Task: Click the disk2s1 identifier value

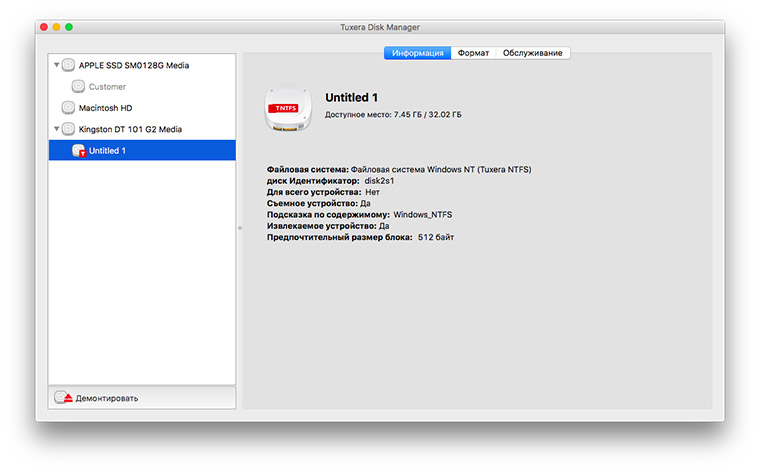Action: [x=380, y=181]
